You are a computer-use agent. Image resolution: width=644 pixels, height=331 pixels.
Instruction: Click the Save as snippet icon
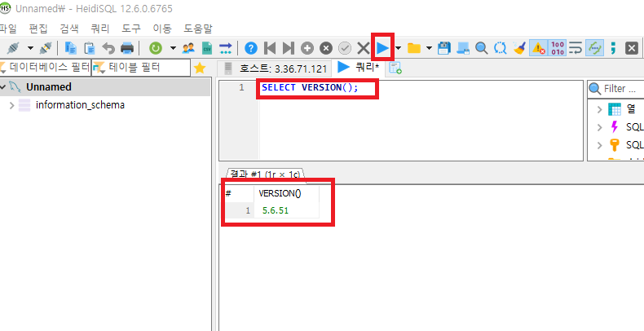pos(463,48)
